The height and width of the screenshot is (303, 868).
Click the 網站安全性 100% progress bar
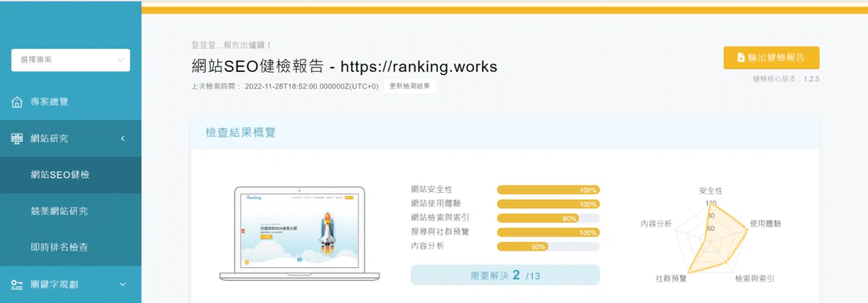coord(548,190)
